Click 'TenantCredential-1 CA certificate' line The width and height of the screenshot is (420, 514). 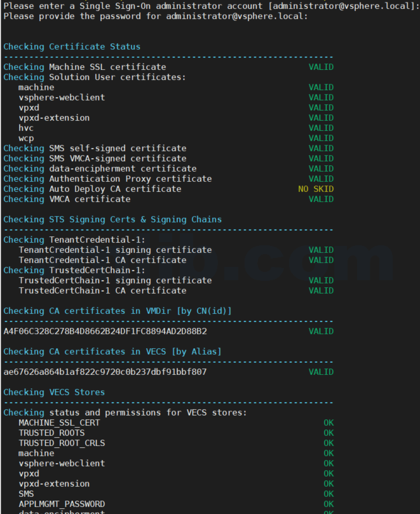click(x=102, y=260)
